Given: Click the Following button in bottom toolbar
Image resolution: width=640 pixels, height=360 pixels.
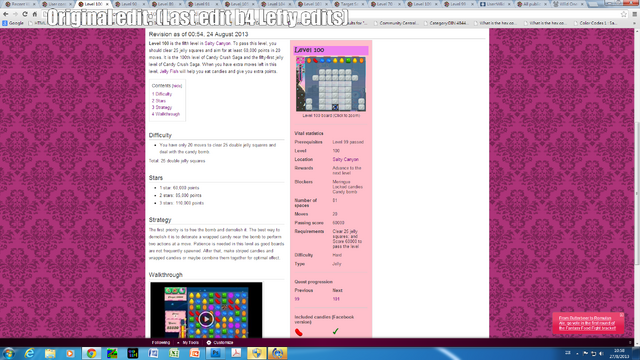Looking at the screenshot, I should pos(161,342).
